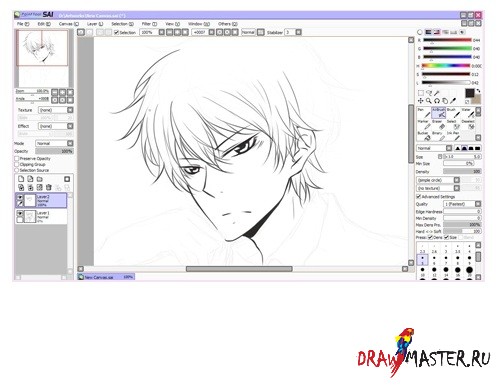This screenshot has width=498, height=385.
Task: Open the Window menu
Action: 199,24
